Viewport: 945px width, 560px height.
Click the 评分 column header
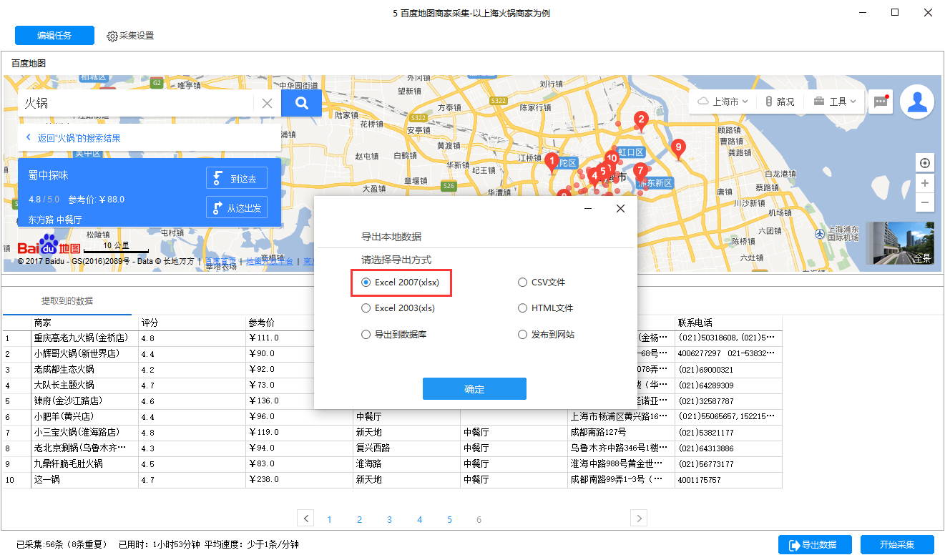click(192, 323)
